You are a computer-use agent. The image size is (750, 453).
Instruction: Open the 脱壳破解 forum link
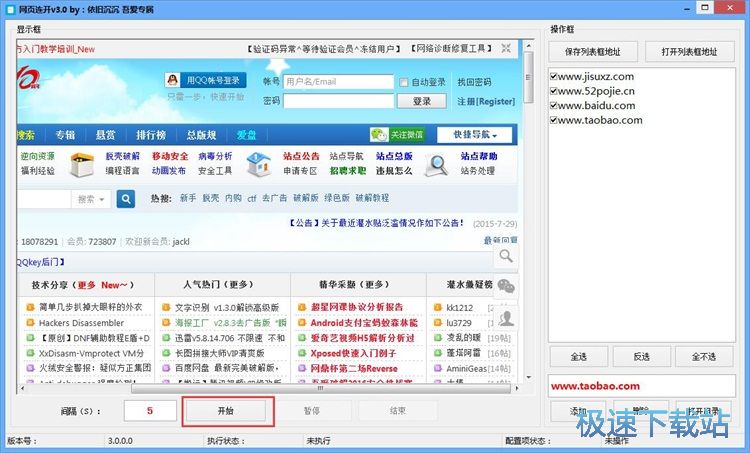(122, 156)
